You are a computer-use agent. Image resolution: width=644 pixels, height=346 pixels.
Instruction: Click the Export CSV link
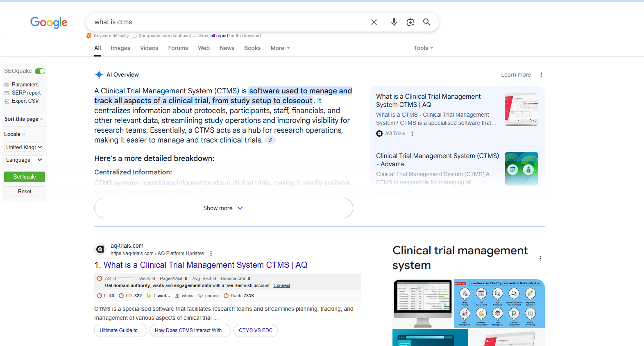(25, 101)
